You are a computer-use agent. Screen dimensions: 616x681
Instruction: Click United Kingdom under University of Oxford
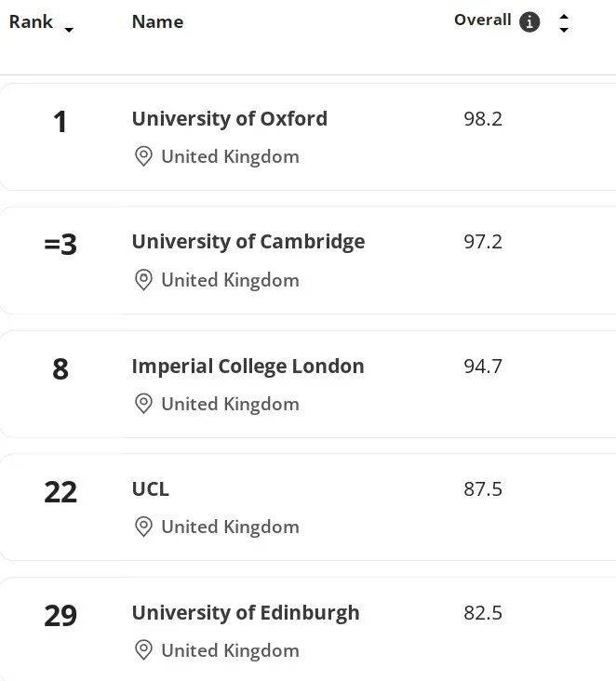coord(230,156)
